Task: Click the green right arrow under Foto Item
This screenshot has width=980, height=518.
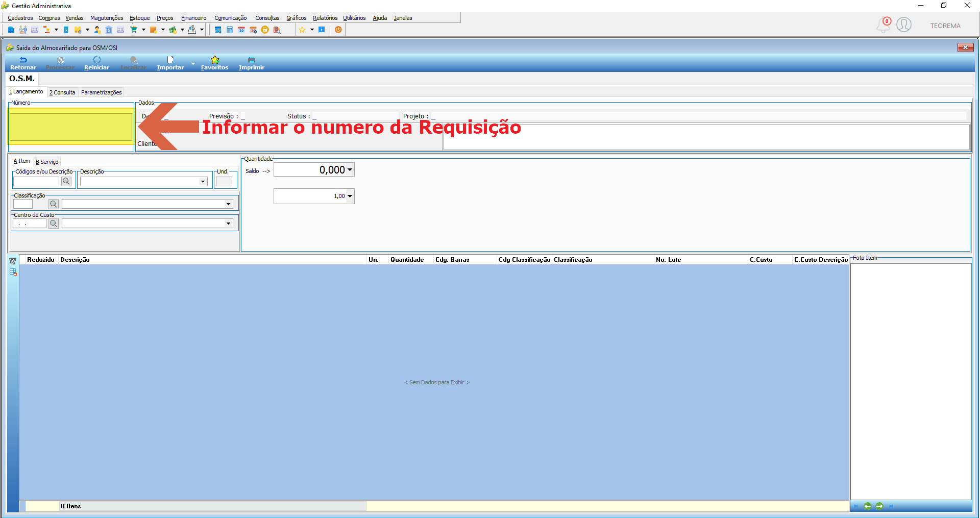Action: point(879,506)
